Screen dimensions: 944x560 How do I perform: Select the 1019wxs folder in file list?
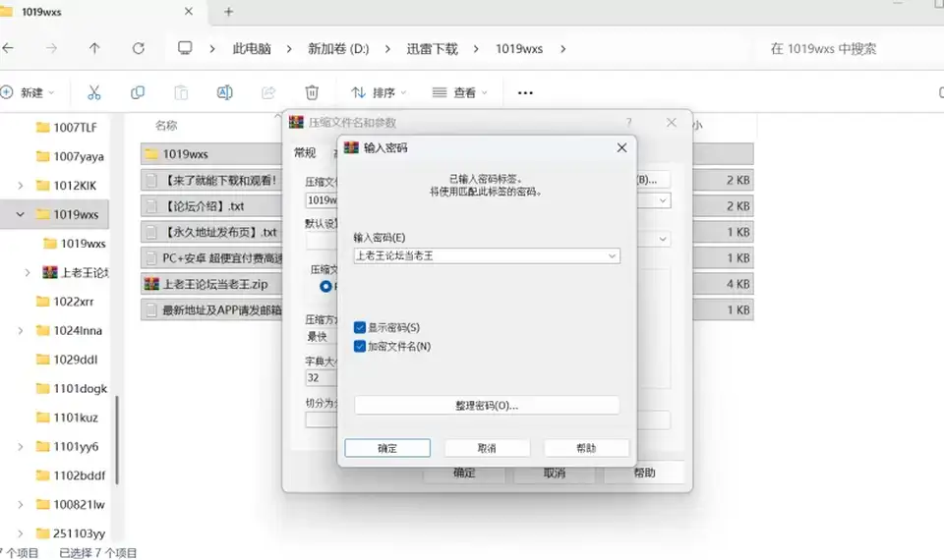pos(211,154)
